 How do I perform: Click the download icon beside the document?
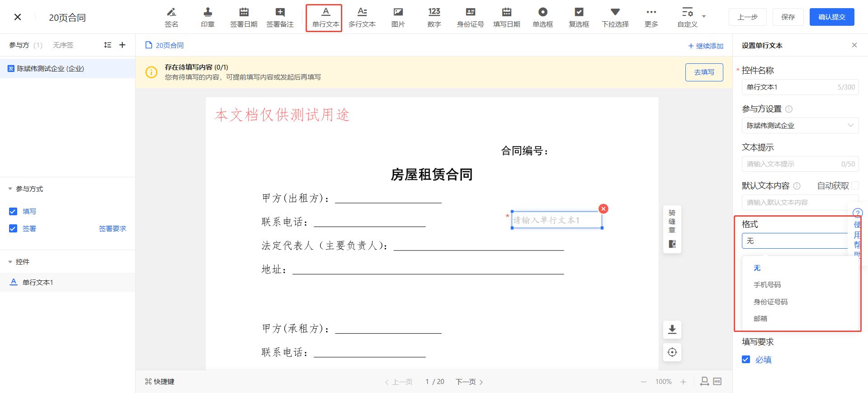point(672,329)
